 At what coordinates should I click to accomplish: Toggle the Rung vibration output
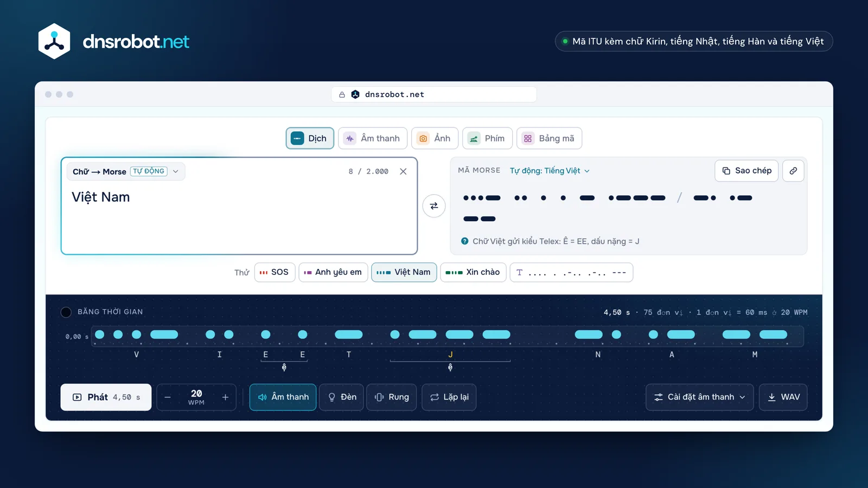point(392,397)
